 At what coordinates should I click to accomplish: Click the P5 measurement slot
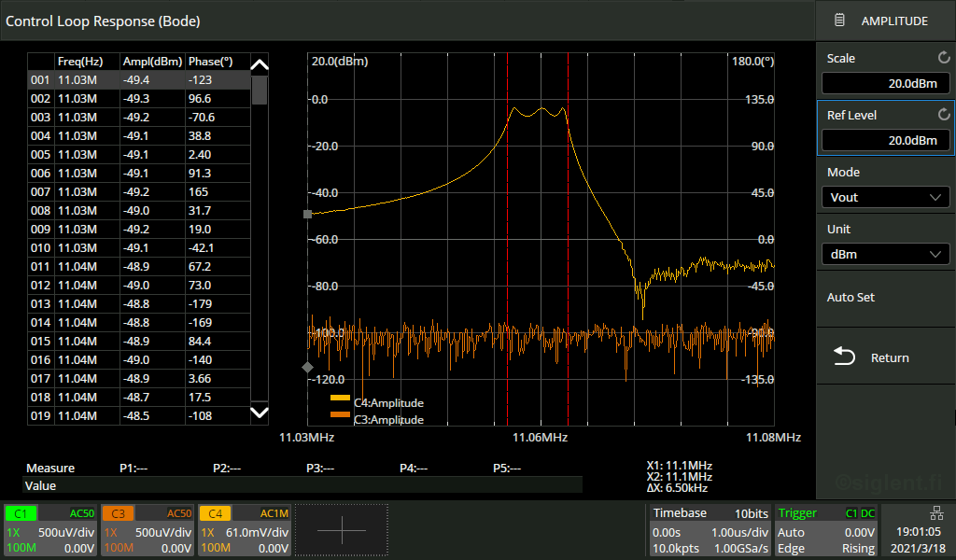click(x=507, y=469)
